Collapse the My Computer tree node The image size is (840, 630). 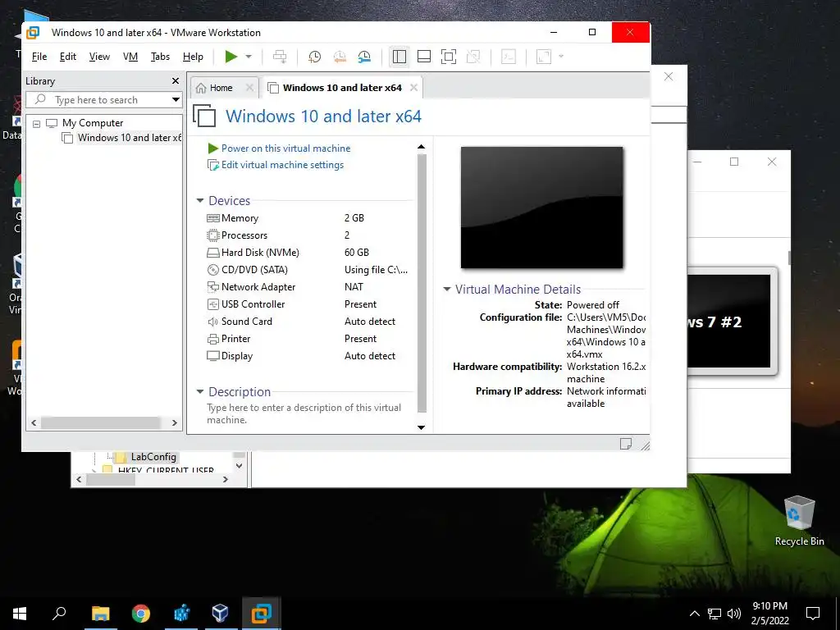pos(36,124)
